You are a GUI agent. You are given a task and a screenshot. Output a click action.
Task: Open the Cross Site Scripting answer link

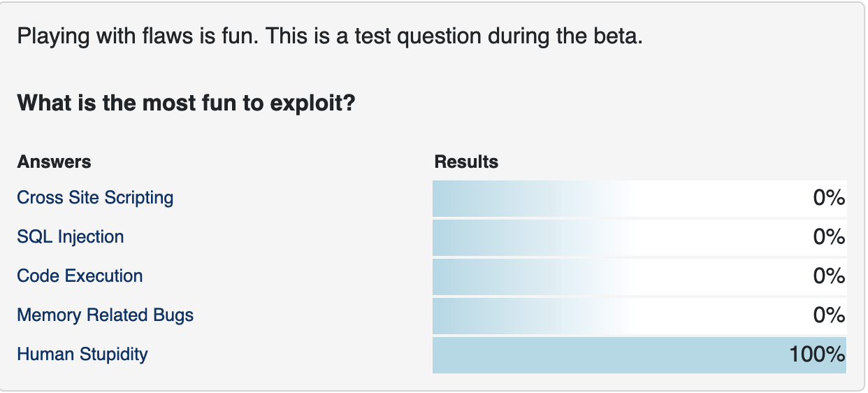tap(95, 198)
